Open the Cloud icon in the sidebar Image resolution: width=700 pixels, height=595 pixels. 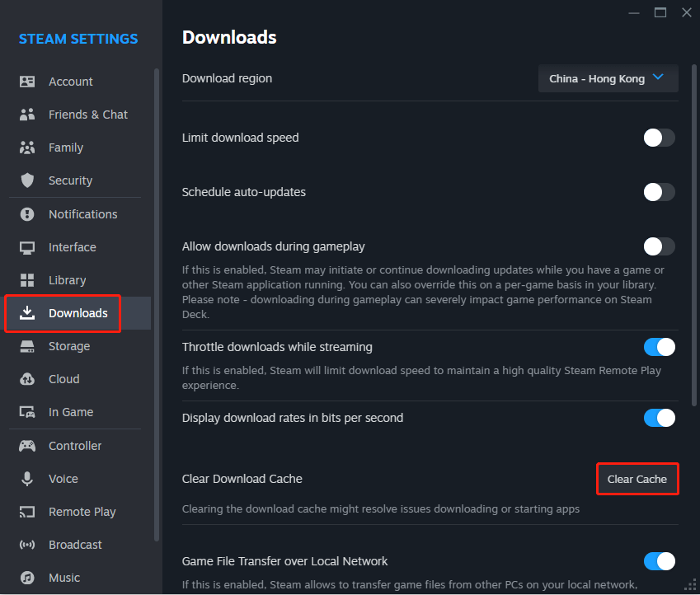[27, 379]
